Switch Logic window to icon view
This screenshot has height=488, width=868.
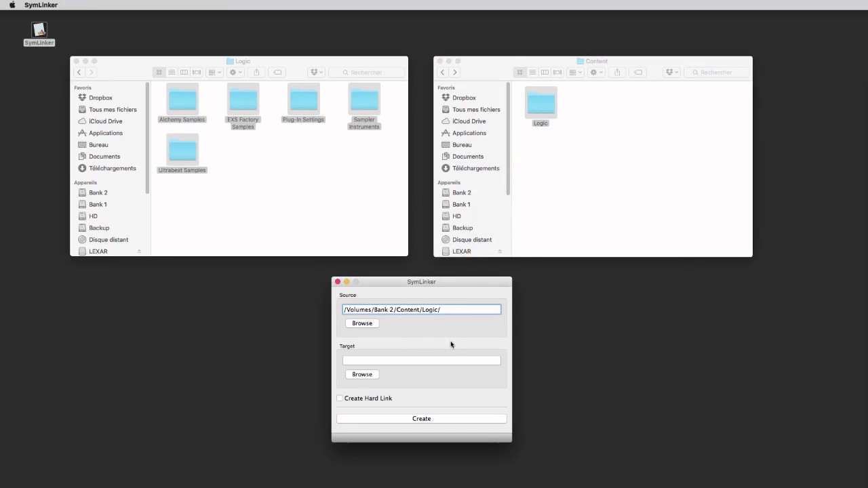click(159, 73)
